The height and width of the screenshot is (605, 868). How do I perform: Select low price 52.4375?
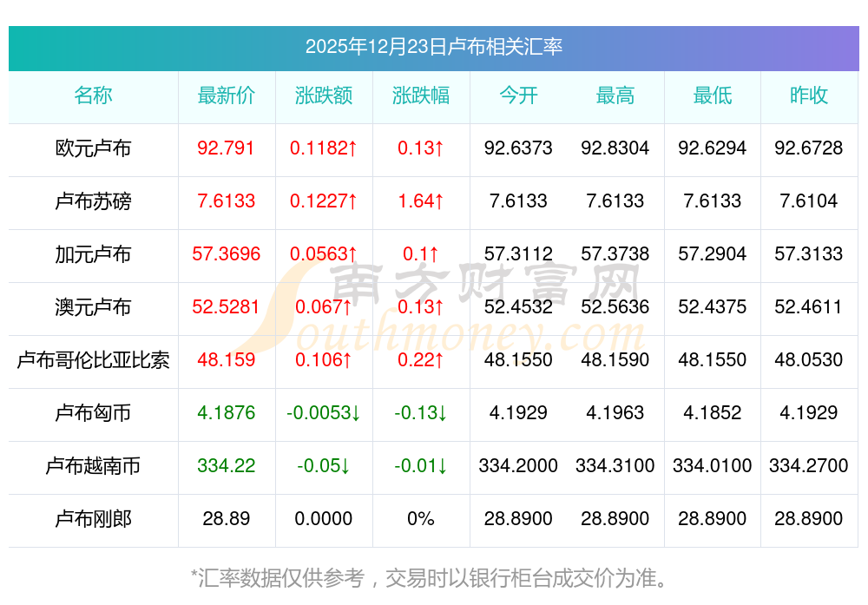coord(713,306)
